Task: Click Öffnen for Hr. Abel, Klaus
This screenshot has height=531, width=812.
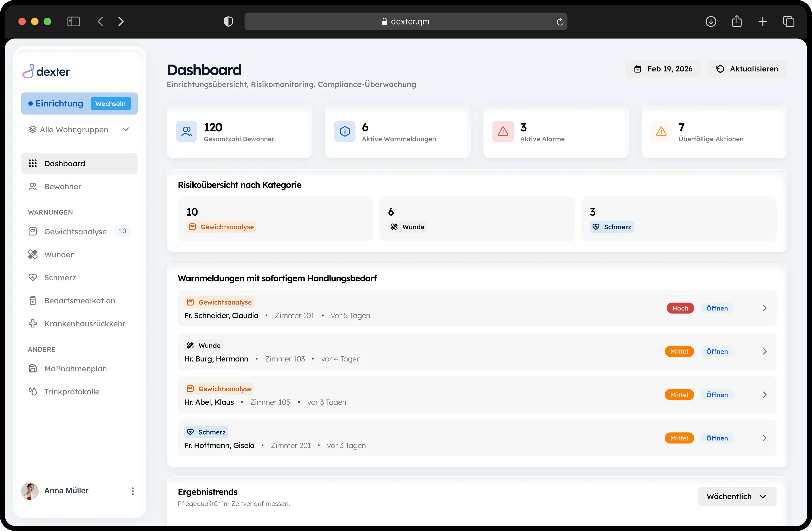Action: click(717, 395)
